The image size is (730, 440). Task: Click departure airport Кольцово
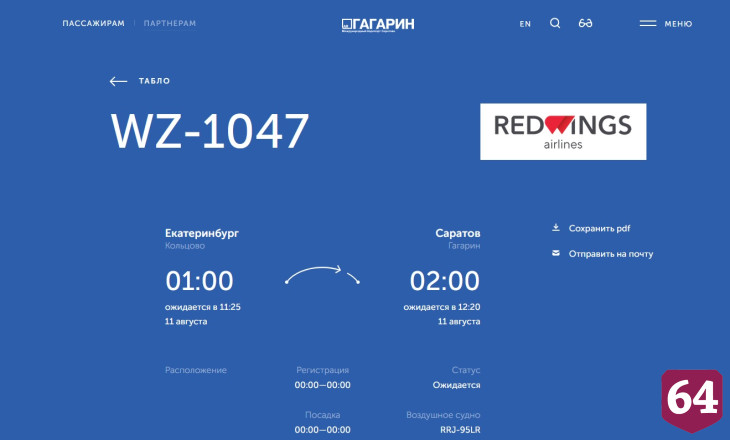tap(184, 246)
